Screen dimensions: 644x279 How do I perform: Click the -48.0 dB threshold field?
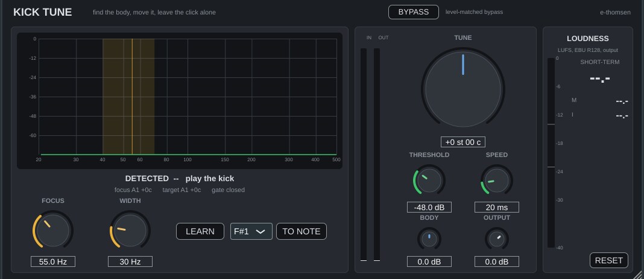click(x=429, y=207)
